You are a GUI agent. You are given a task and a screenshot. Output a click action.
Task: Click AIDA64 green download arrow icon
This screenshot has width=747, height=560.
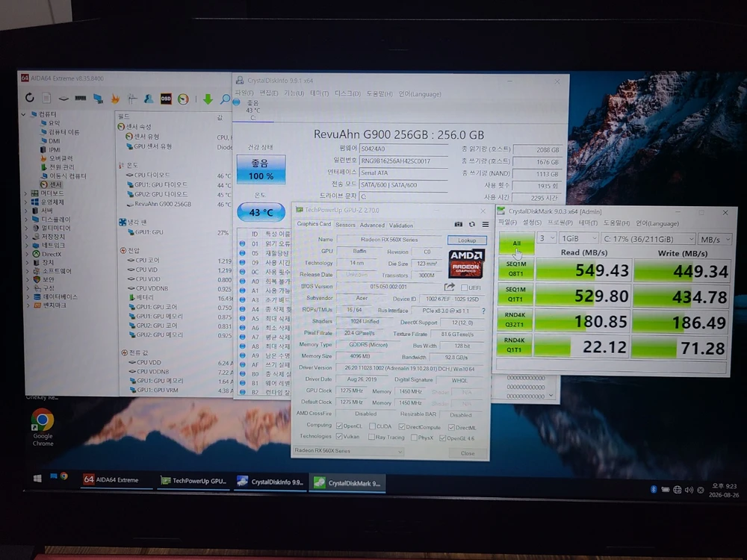pos(208,99)
